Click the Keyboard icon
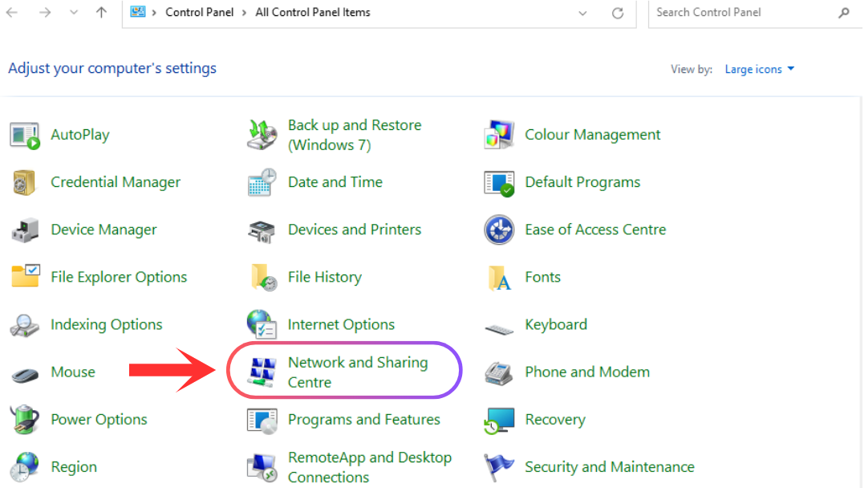 499,329
